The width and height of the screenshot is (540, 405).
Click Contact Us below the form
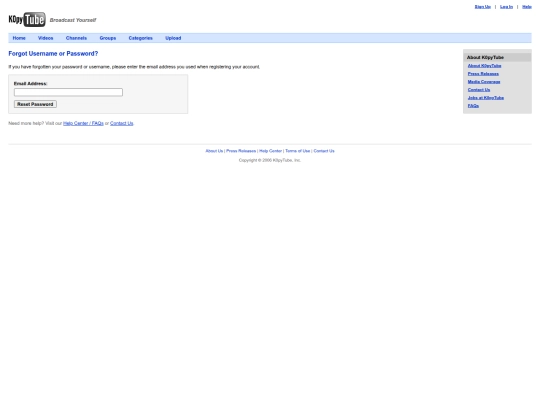pos(122,123)
